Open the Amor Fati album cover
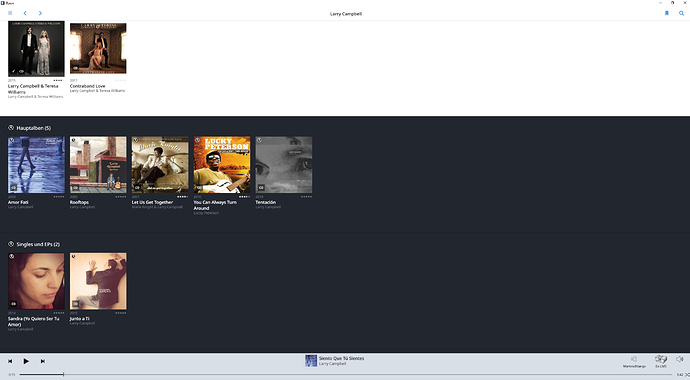This screenshot has width=690, height=380. click(36, 164)
